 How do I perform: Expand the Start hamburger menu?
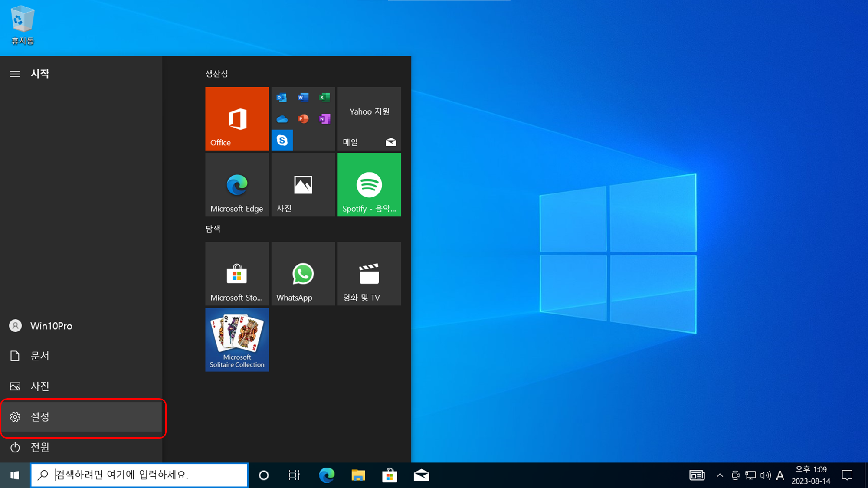15,74
